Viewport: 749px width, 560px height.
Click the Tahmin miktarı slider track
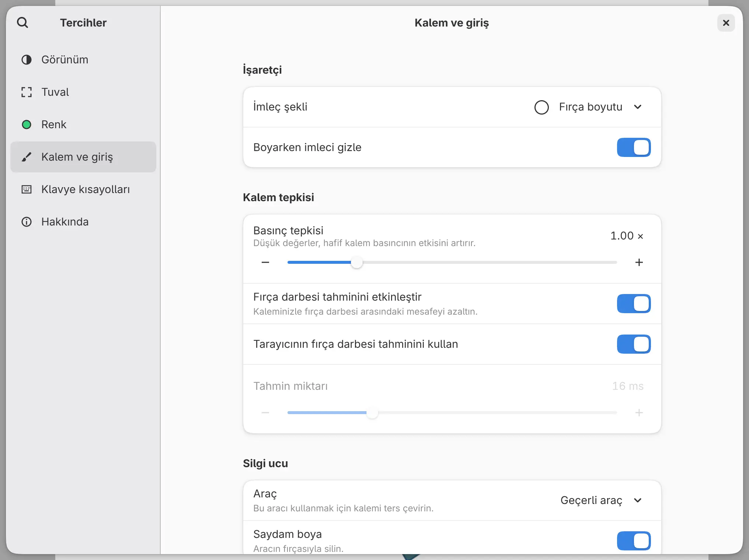coord(452,413)
